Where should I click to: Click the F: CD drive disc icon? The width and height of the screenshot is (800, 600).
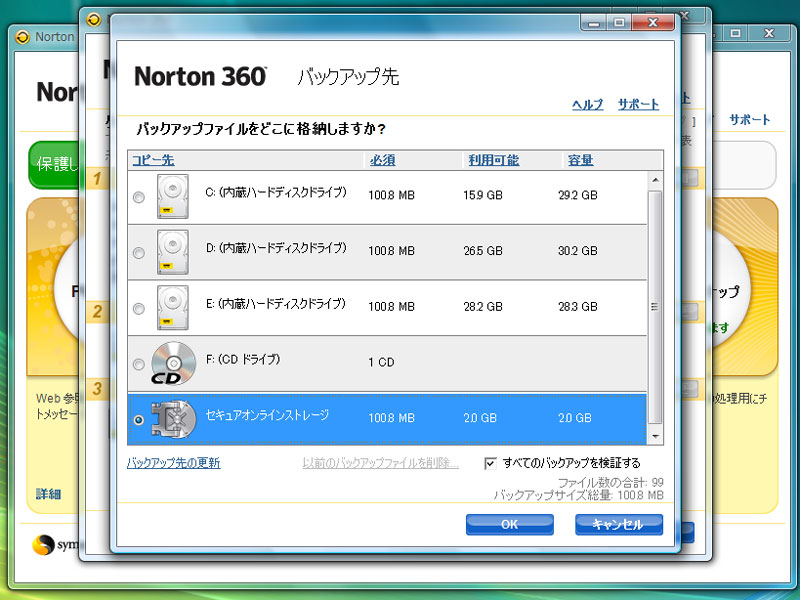(173, 363)
